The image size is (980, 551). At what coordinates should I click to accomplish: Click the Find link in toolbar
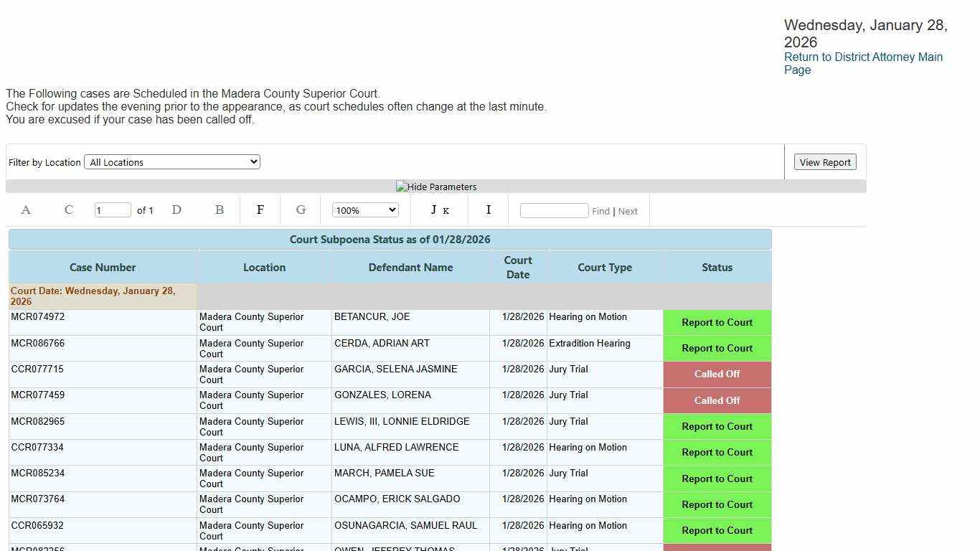(600, 211)
